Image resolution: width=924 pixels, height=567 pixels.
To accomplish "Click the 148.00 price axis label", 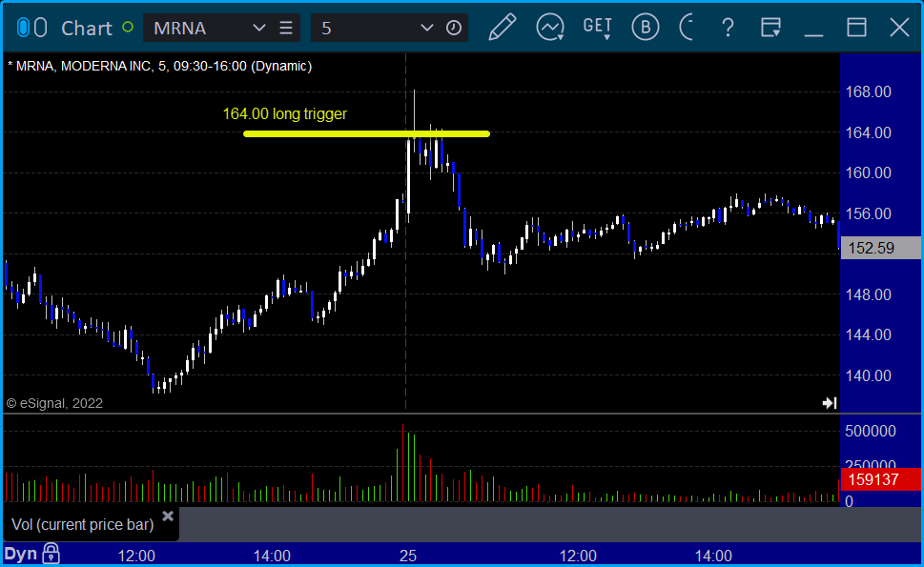I will 868,294.
